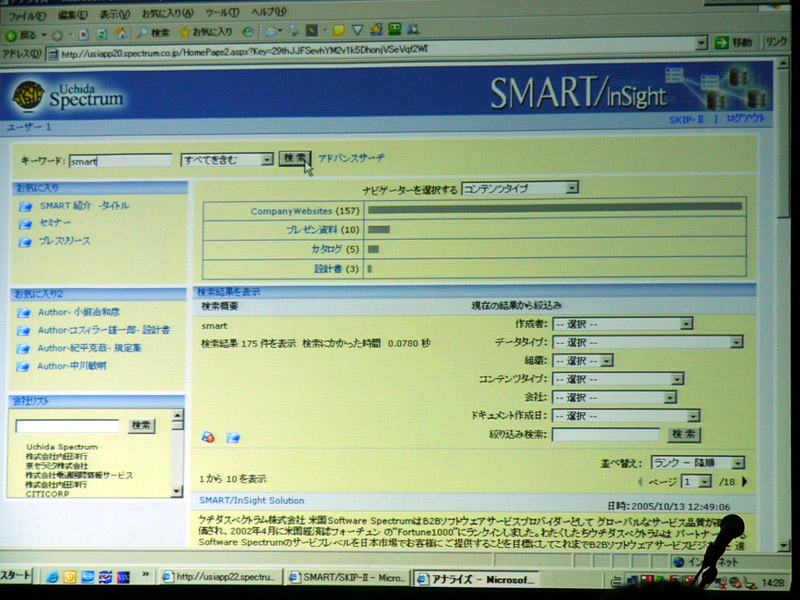The image size is (800, 600).
Task: Click folder icon next to セミナー
Action: tap(25, 224)
